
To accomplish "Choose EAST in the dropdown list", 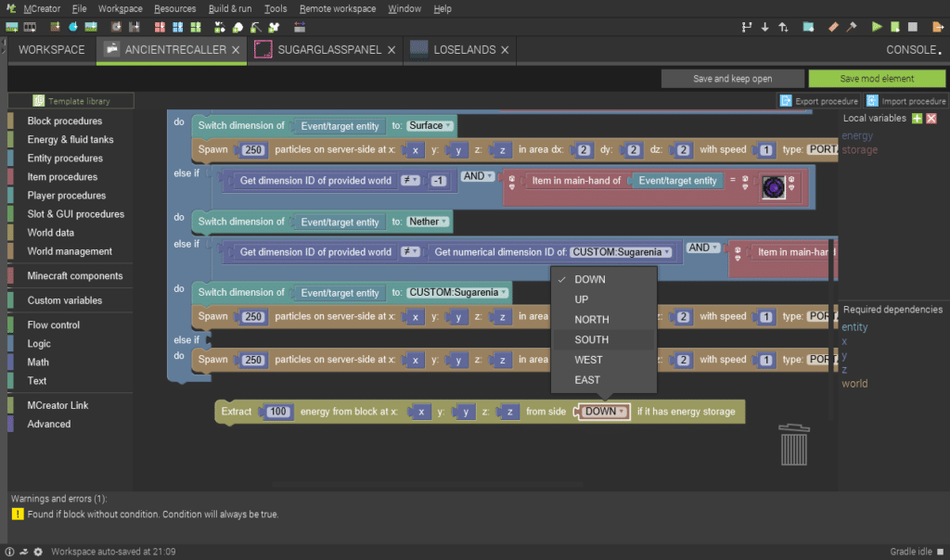I will coord(603,380).
